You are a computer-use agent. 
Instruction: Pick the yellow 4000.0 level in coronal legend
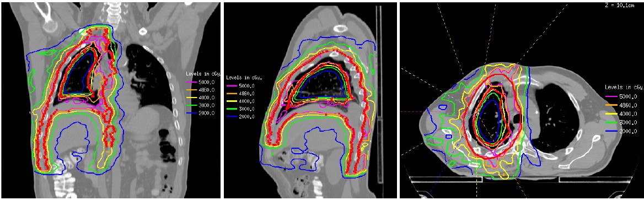pos(192,98)
